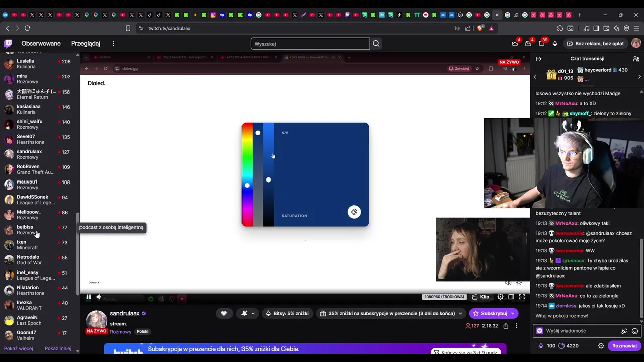Open the browser extensions puzzle icon

[x=560, y=28]
